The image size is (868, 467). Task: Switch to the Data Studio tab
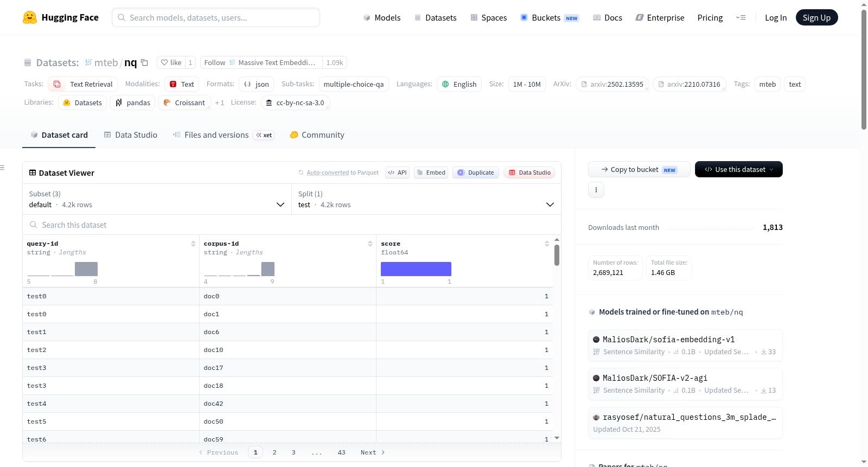[x=131, y=135]
